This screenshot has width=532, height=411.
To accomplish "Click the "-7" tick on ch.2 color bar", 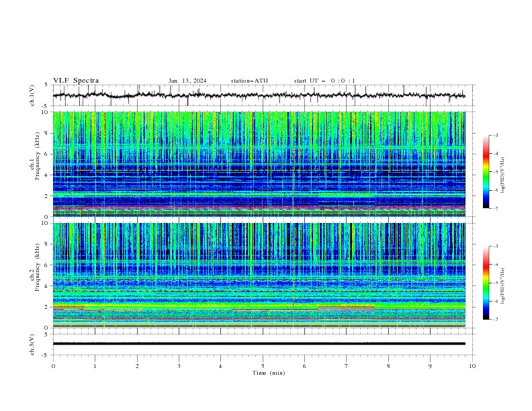I will [496, 320].
